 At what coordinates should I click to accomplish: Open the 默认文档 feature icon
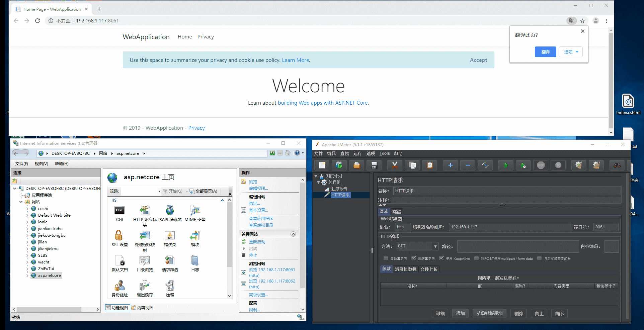pyautogui.click(x=119, y=260)
